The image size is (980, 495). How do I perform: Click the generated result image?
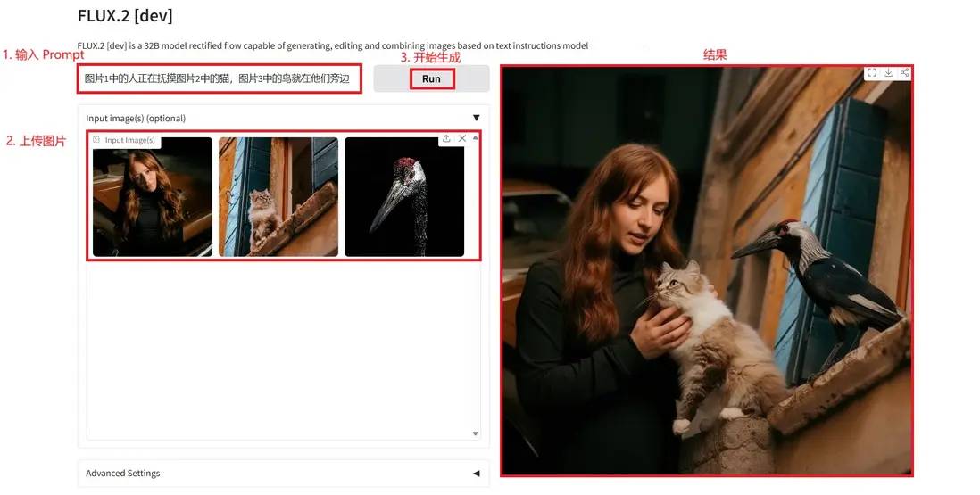click(707, 271)
